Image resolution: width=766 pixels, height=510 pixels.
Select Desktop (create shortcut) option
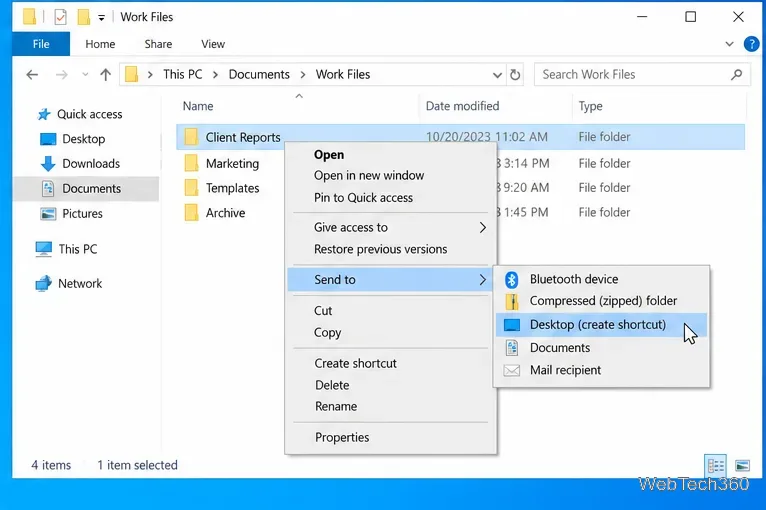pyautogui.click(x=601, y=325)
